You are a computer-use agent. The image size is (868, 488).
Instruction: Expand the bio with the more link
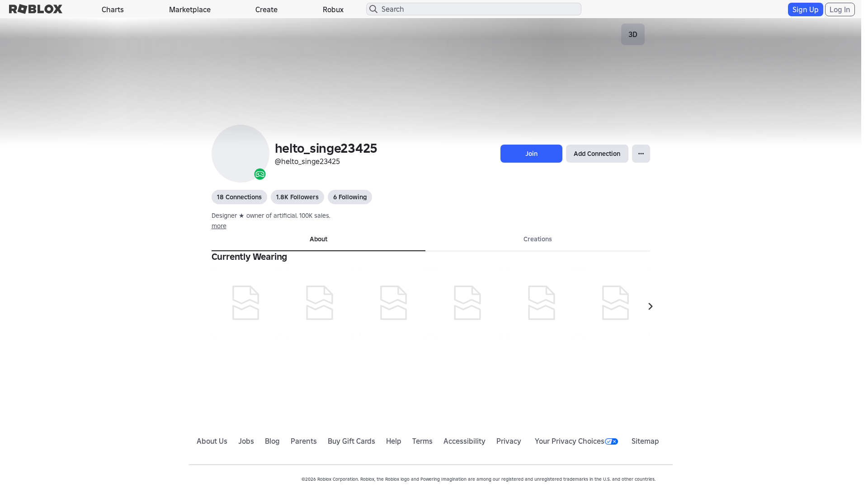pyautogui.click(x=219, y=226)
